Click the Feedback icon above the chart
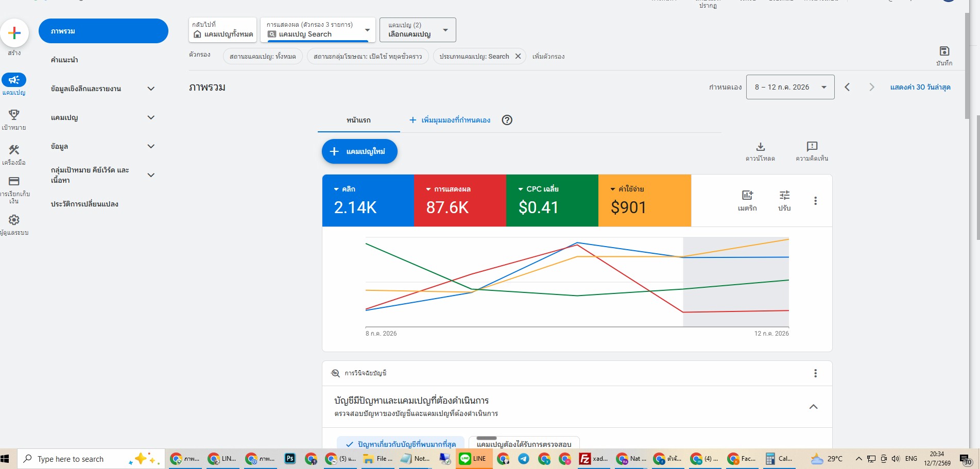This screenshot has width=980, height=469. coord(812,147)
